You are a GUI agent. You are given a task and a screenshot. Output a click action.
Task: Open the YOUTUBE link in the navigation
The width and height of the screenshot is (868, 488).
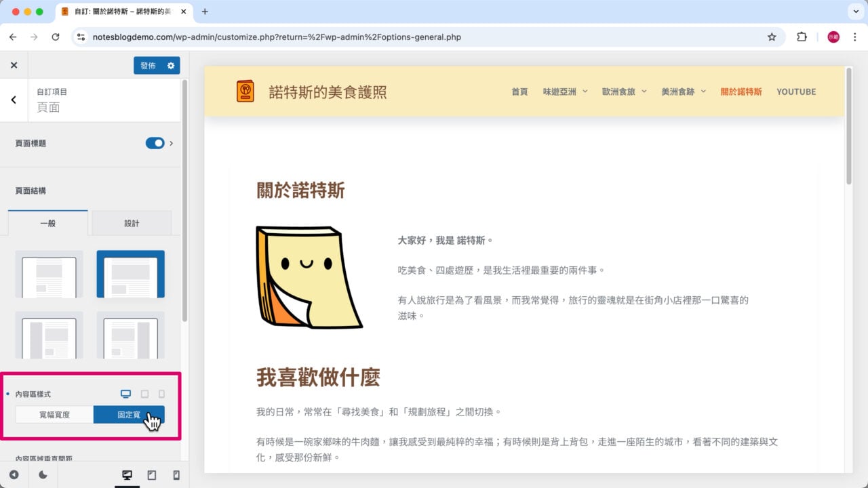pos(796,91)
